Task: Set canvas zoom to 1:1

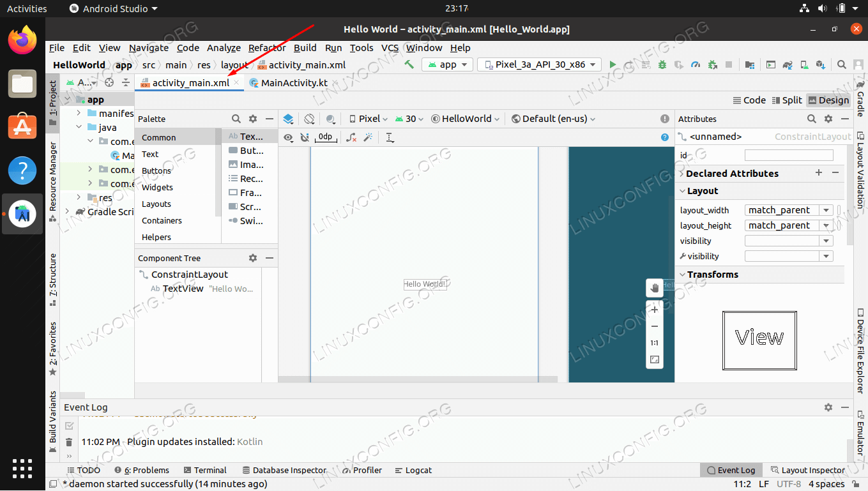Action: 655,343
